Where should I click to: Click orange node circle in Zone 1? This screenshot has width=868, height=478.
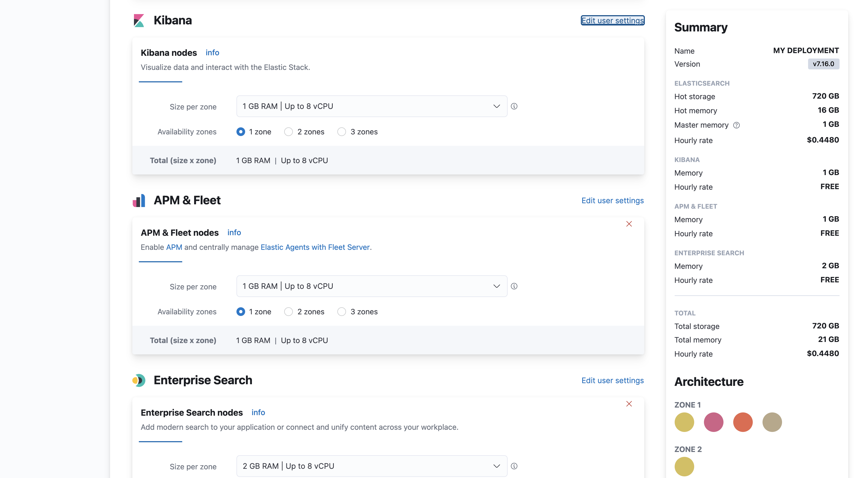[x=743, y=422]
